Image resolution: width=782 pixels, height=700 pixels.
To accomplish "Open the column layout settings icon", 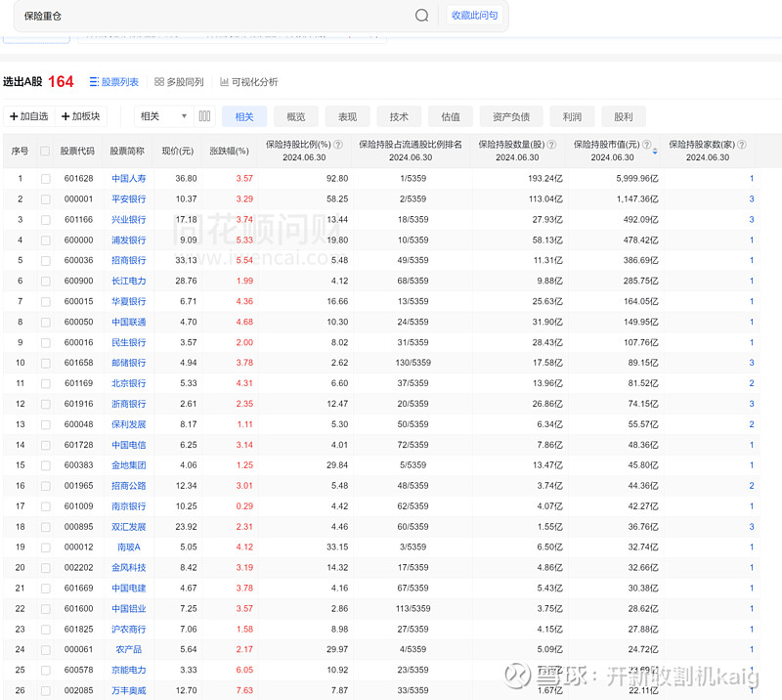I will coord(204,116).
